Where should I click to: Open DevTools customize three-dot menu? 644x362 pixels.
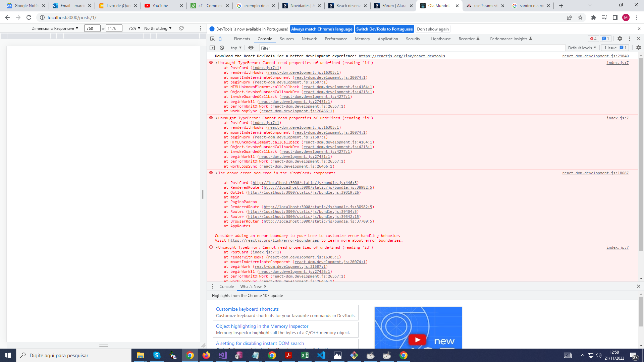(x=629, y=39)
